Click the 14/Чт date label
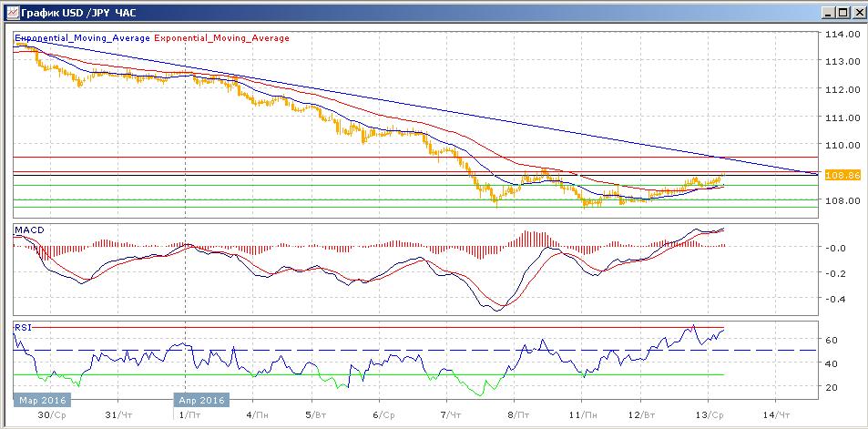Screen dimensions: 868x429 point(775,414)
